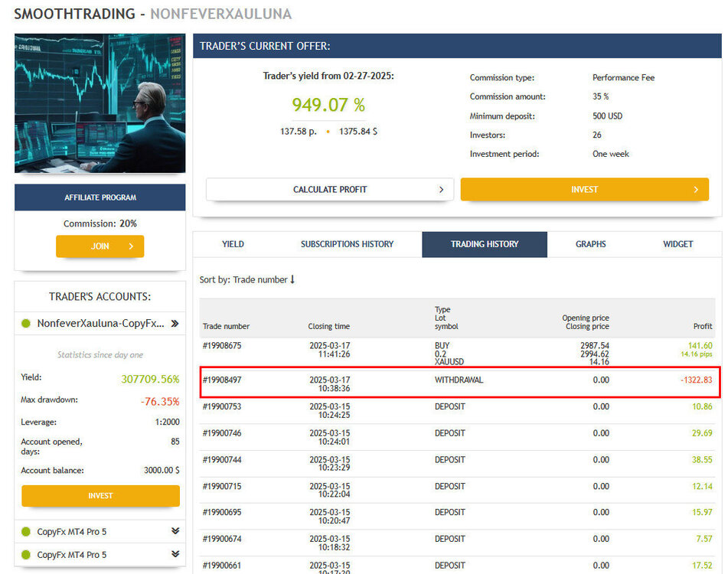Screen dimensions: 728x574
Task: Open the SUBSCRIPTIONS HISTORY tab
Action: 347,244
